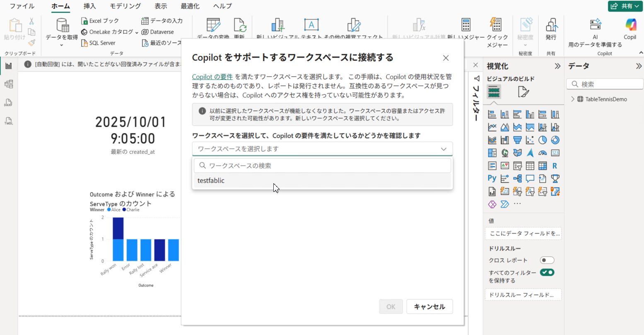Open the モデリング ribbon tab

pos(125,6)
